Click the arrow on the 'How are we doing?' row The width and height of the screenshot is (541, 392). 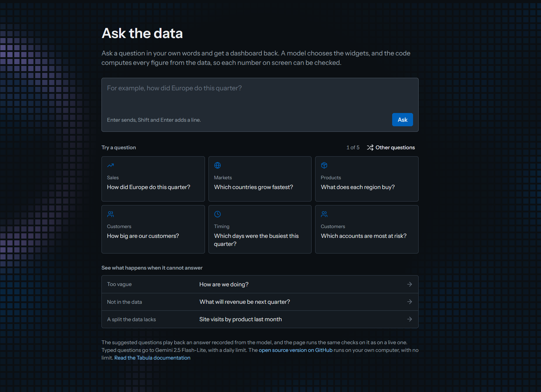tap(410, 284)
